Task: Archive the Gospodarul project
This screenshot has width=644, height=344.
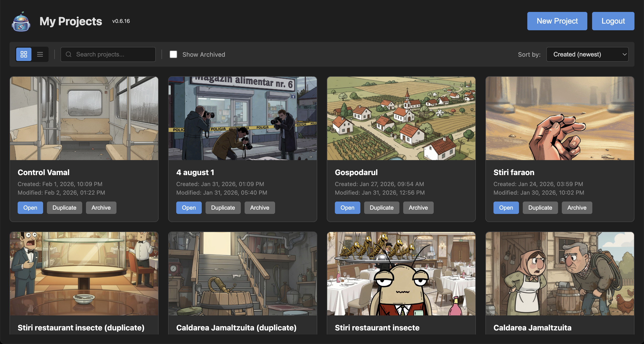Action: (x=418, y=207)
